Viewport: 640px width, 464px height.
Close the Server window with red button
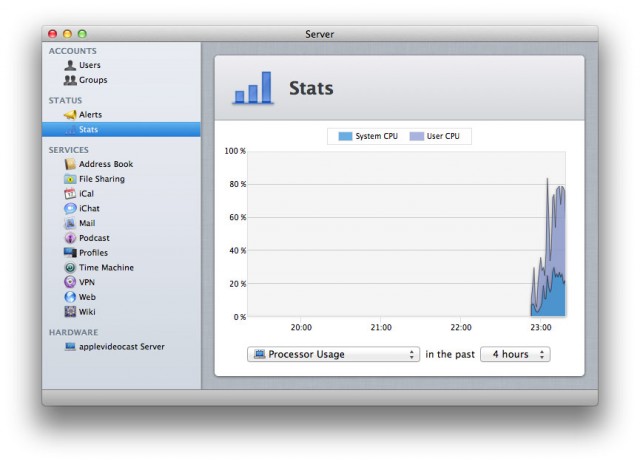53,34
